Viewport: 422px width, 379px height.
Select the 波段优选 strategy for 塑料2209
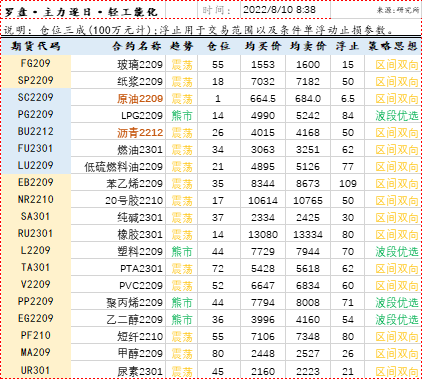(x=397, y=252)
